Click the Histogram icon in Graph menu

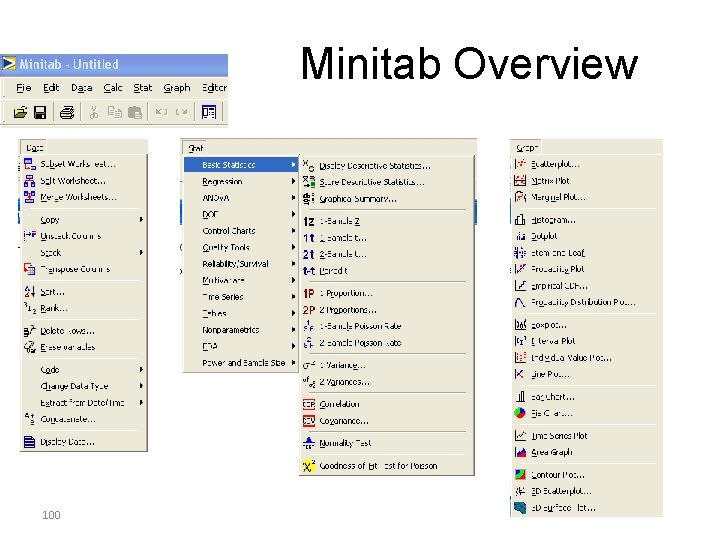520,220
